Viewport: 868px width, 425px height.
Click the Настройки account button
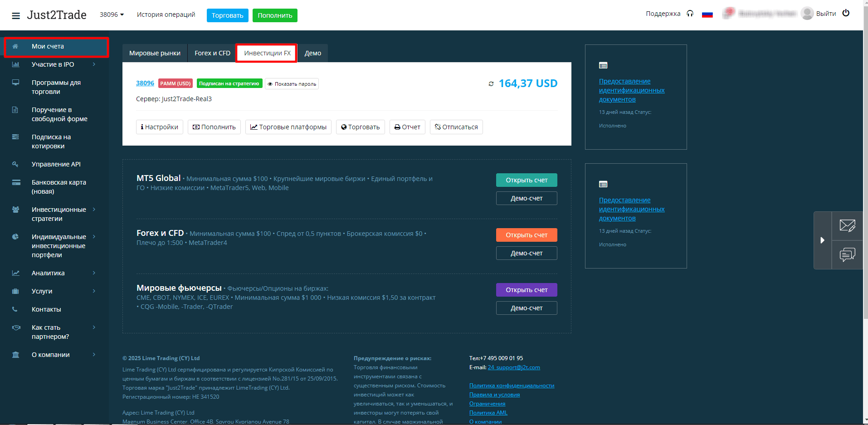click(x=159, y=127)
